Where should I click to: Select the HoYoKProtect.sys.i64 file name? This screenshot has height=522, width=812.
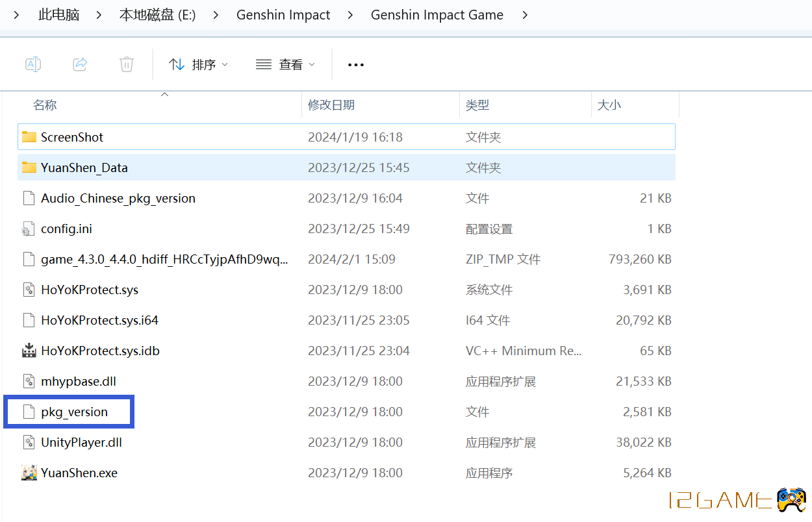click(x=99, y=320)
